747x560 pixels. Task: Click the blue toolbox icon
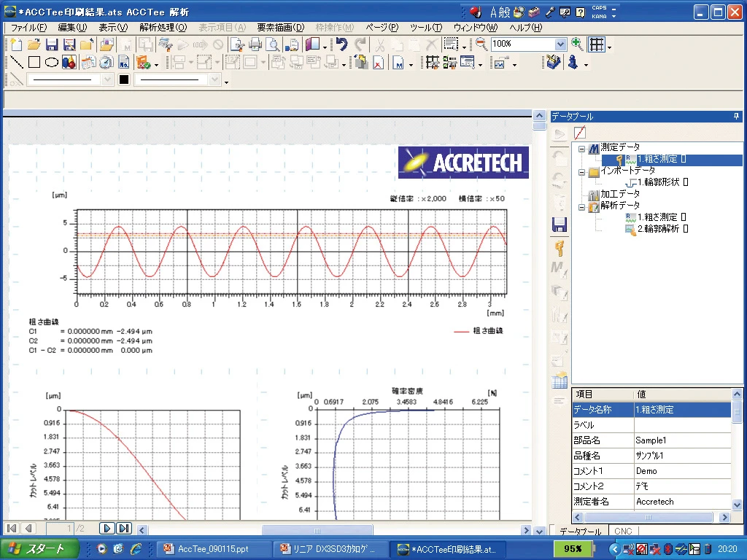(553, 63)
